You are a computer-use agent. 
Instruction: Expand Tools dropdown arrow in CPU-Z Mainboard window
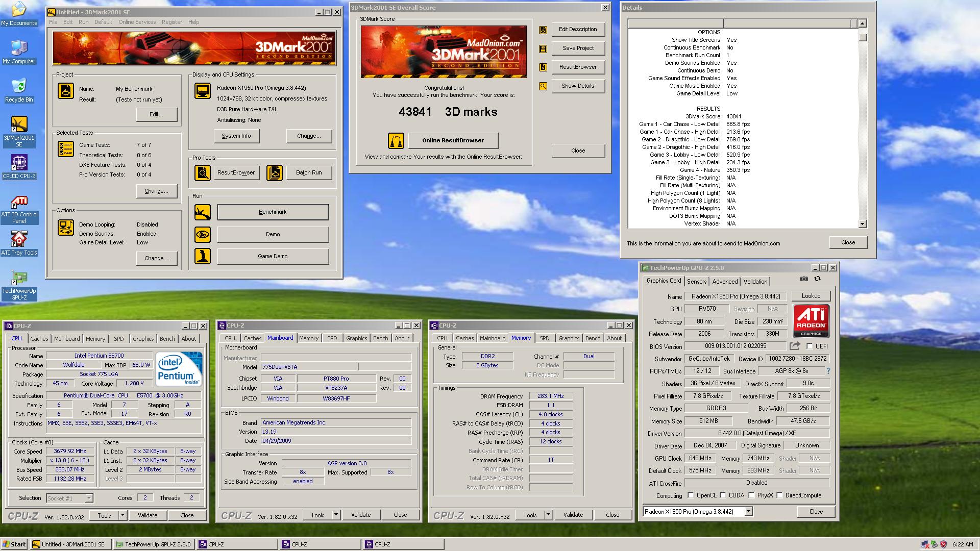tap(336, 515)
